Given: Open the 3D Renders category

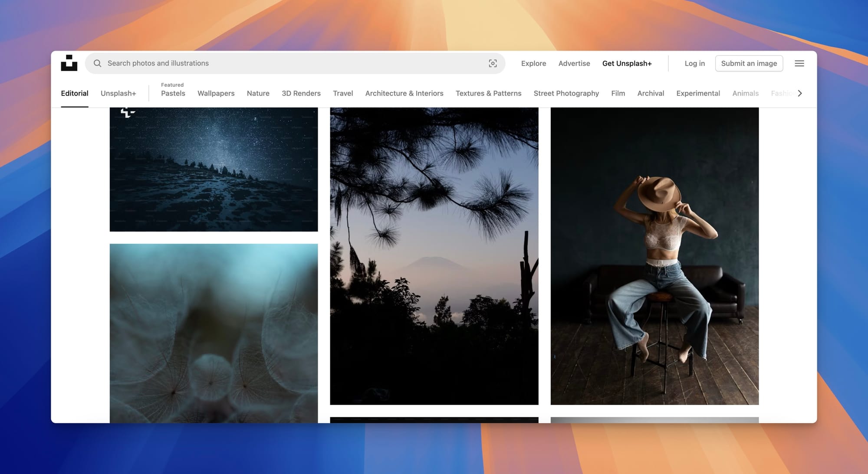Looking at the screenshot, I should click(x=301, y=93).
